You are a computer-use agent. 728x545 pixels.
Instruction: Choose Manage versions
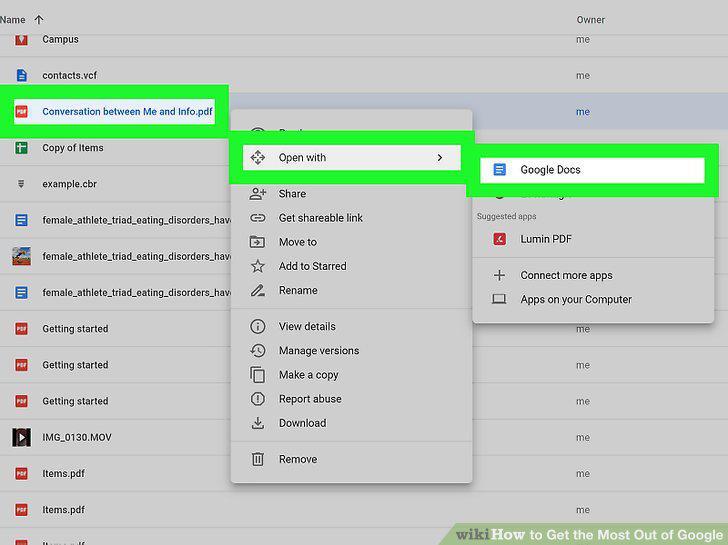[x=351, y=350]
